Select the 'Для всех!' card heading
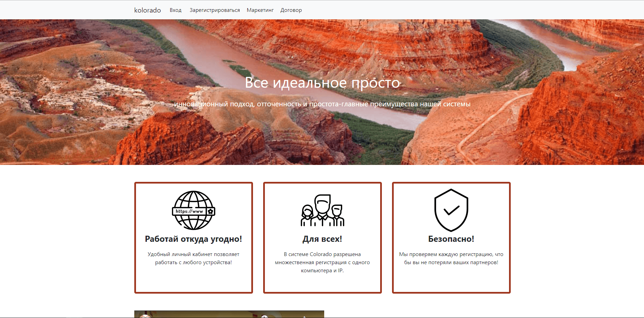644x318 pixels. [322, 239]
